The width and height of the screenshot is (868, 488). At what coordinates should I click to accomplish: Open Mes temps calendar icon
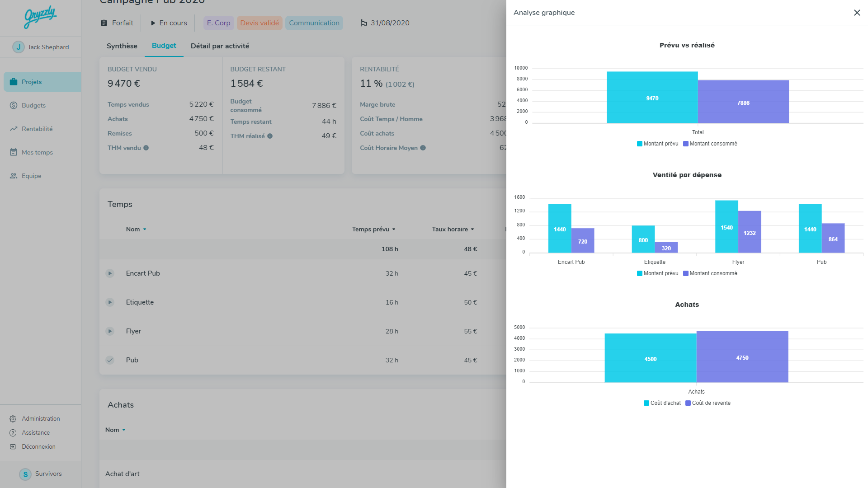[14, 152]
